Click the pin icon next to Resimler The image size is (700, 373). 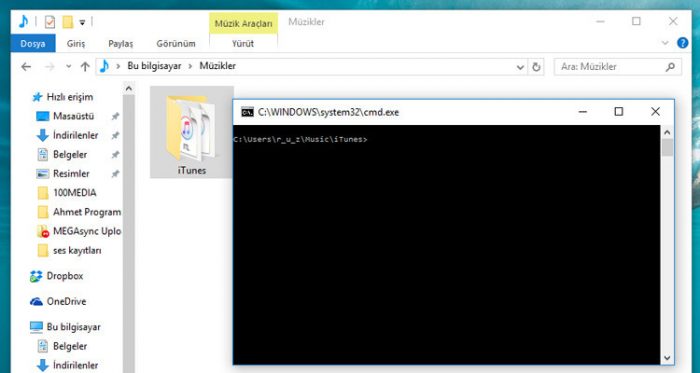coord(115,174)
